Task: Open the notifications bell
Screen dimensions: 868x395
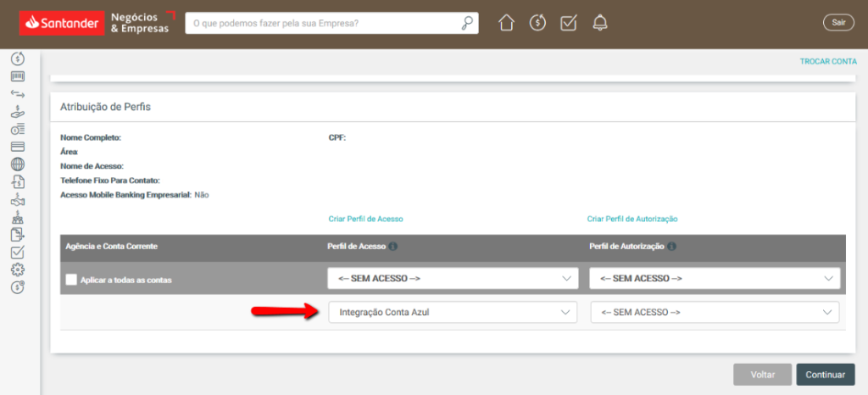Action: coord(600,23)
